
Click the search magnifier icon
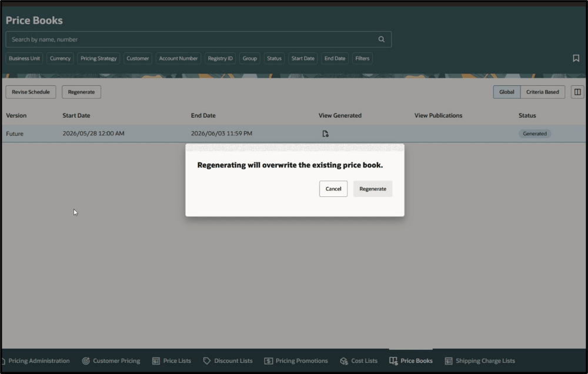coord(382,39)
